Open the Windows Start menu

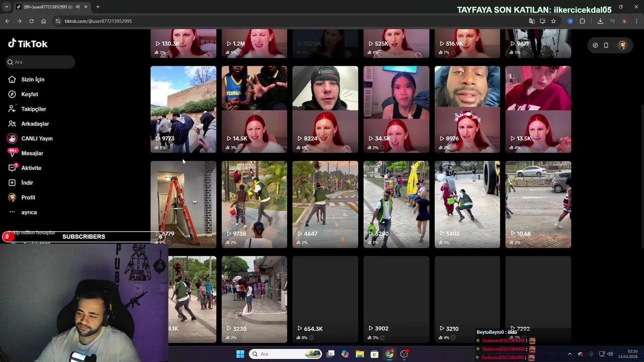point(240,354)
